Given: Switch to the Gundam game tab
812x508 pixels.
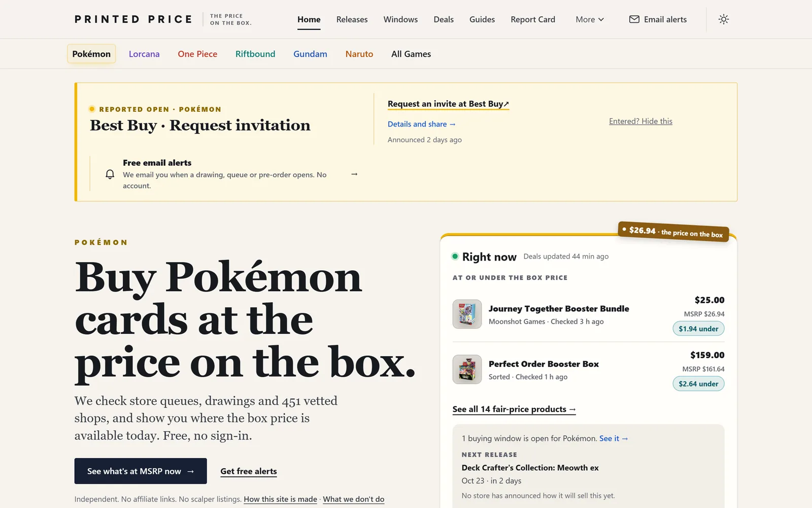Looking at the screenshot, I should (310, 54).
